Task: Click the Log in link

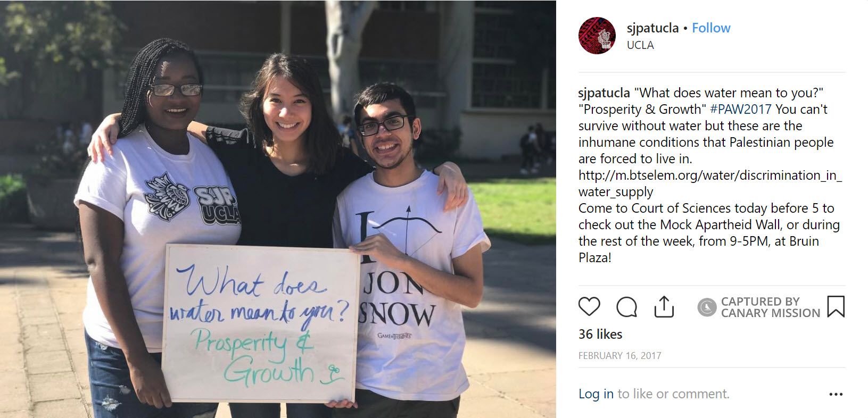Action: (x=596, y=394)
